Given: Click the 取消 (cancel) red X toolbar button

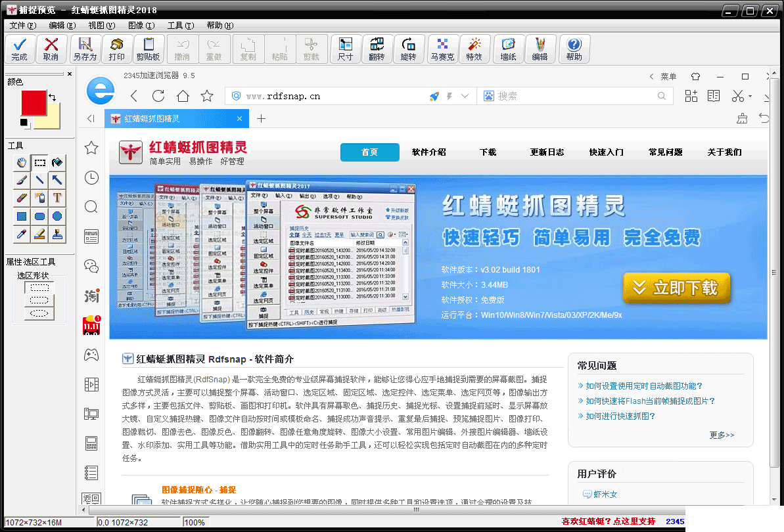Looking at the screenshot, I should [x=51, y=49].
